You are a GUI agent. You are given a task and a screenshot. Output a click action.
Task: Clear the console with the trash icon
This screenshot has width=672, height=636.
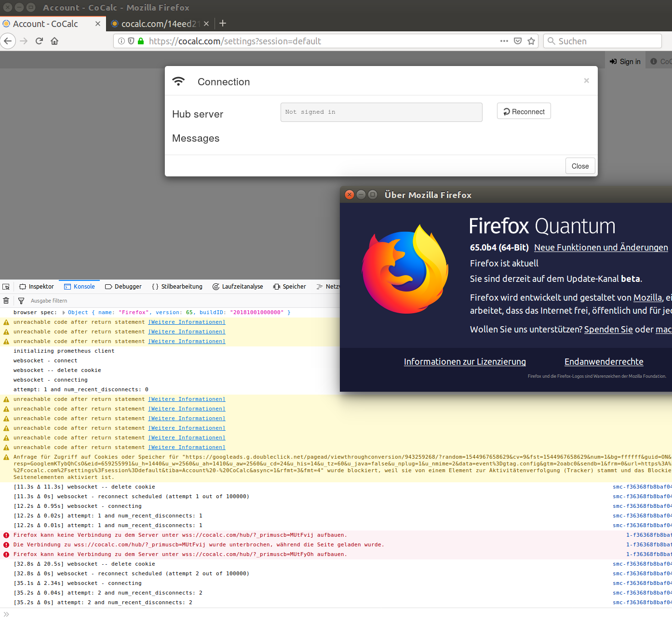(x=6, y=301)
